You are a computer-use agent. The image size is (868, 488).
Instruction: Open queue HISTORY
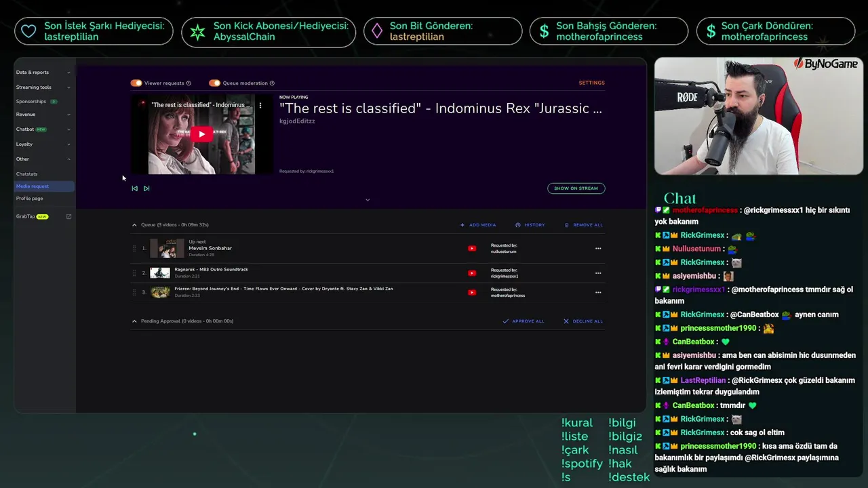pyautogui.click(x=530, y=225)
